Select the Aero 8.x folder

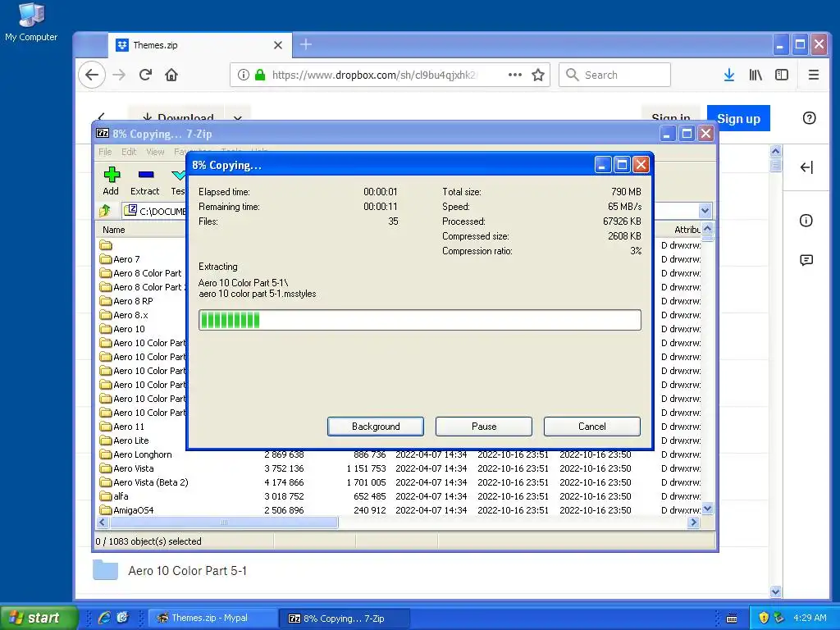125,315
